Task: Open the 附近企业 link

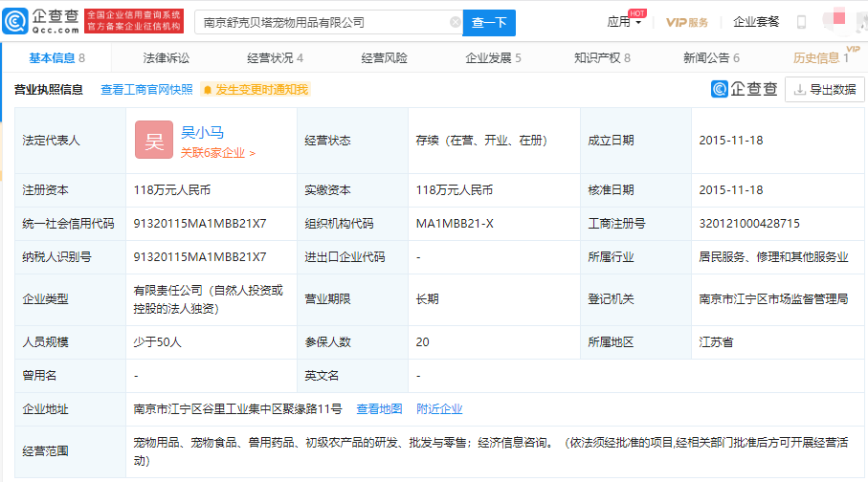Action: click(x=439, y=409)
